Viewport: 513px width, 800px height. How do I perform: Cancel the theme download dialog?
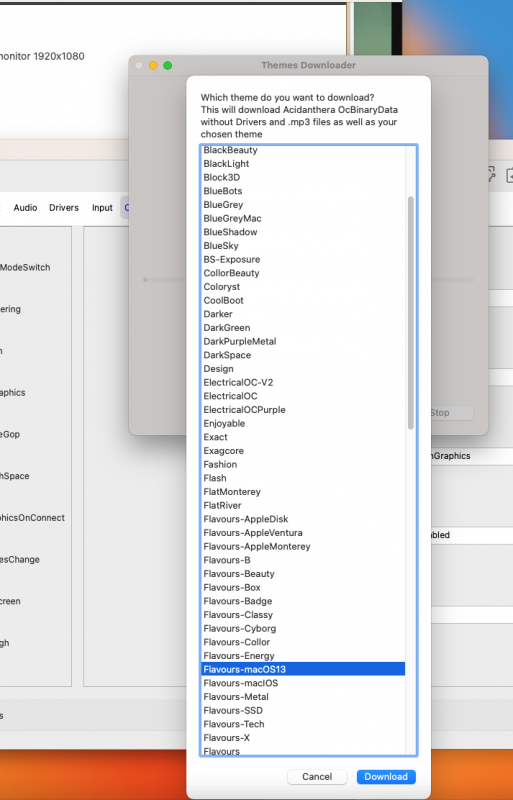tap(317, 777)
